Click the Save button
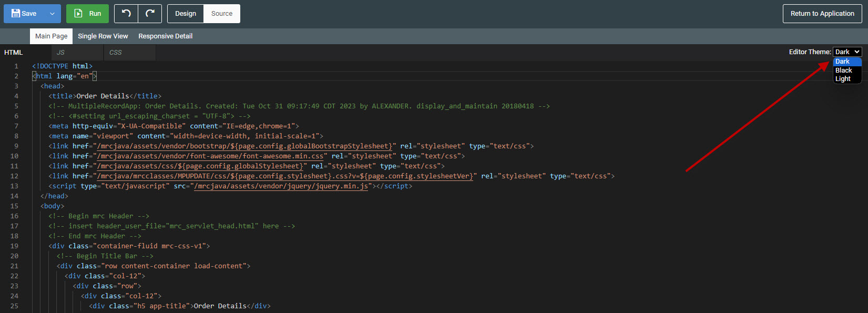 24,14
